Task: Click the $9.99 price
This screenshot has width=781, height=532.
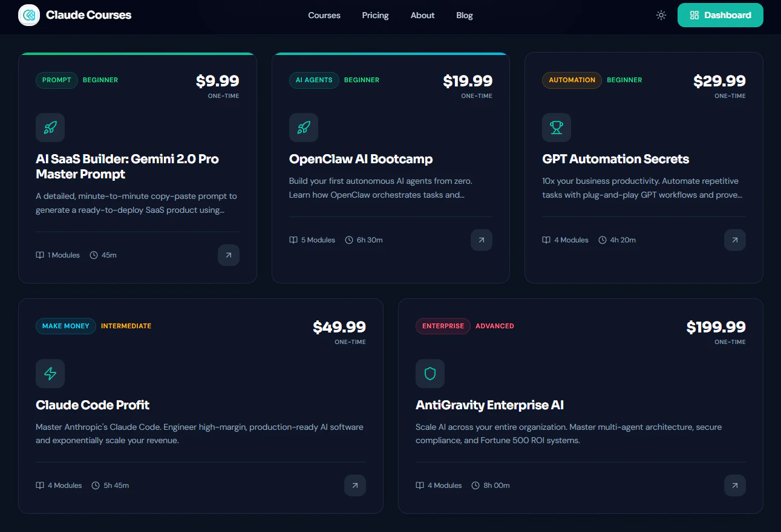Action: [x=218, y=81]
